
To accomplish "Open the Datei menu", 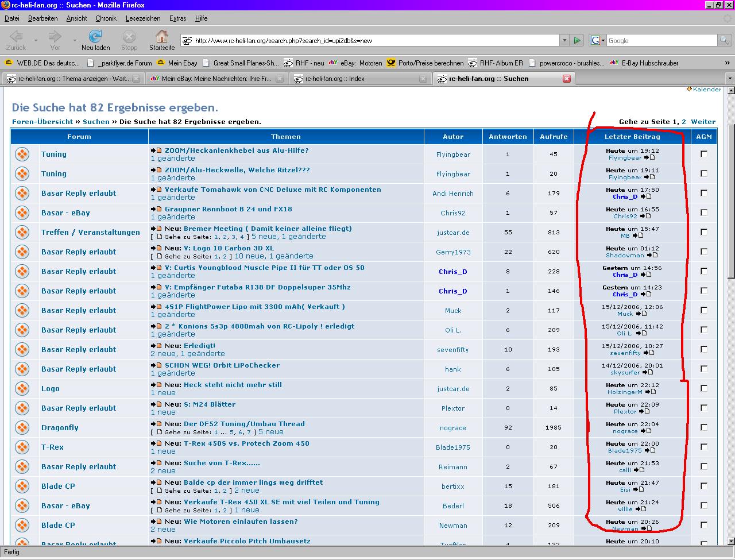I will (x=11, y=18).
